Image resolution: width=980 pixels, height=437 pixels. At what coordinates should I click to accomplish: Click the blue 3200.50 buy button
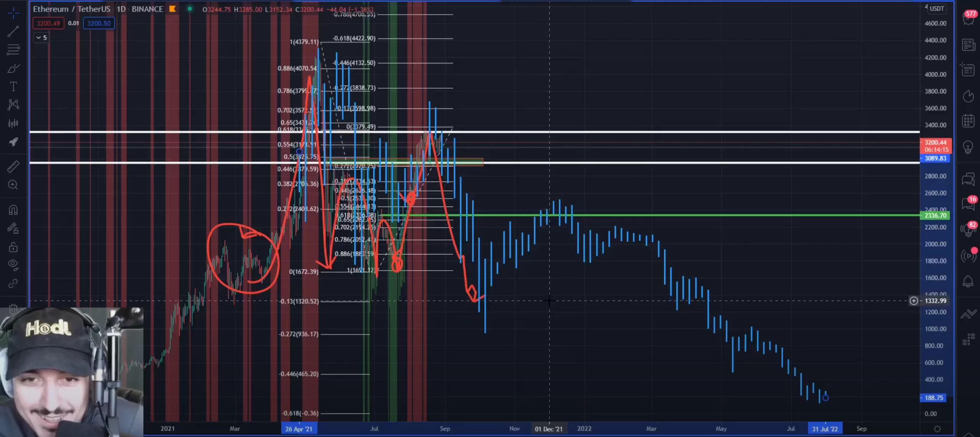[99, 23]
